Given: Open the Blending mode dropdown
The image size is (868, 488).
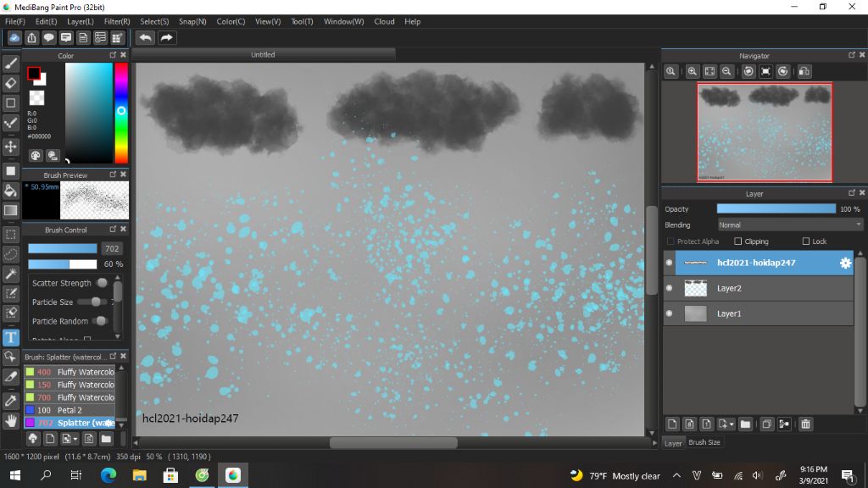Looking at the screenshot, I should [x=790, y=225].
